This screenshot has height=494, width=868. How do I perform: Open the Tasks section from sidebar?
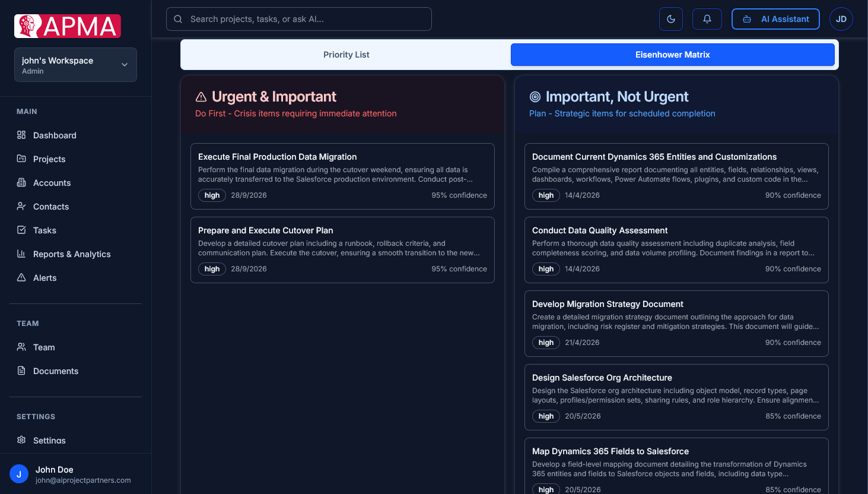click(x=44, y=230)
